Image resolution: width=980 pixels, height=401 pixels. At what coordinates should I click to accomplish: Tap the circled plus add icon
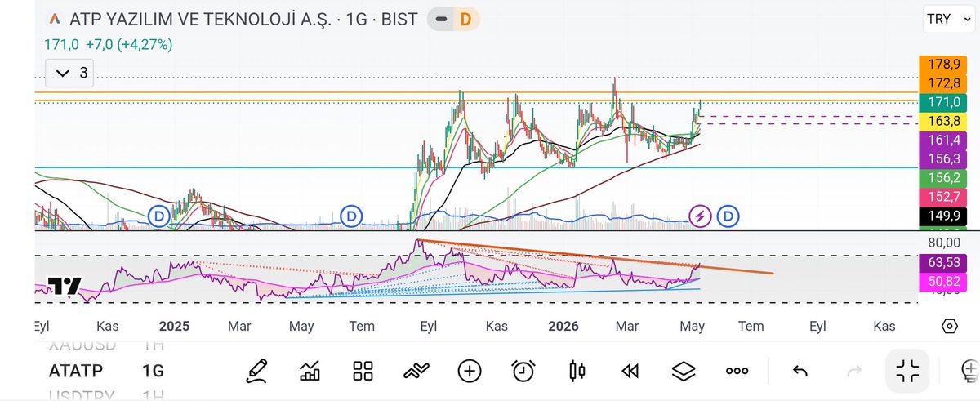[470, 371]
